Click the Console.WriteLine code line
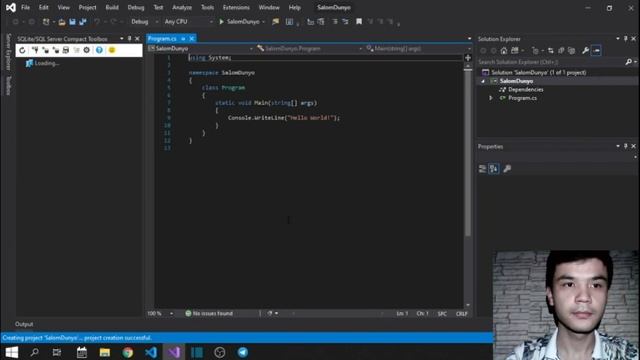The image size is (640, 360). [x=284, y=118]
